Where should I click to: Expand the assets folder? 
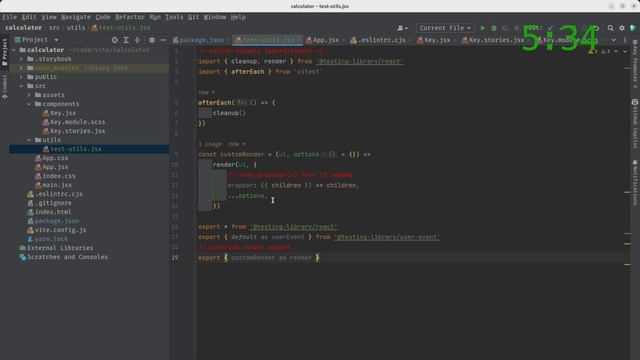click(x=29, y=95)
